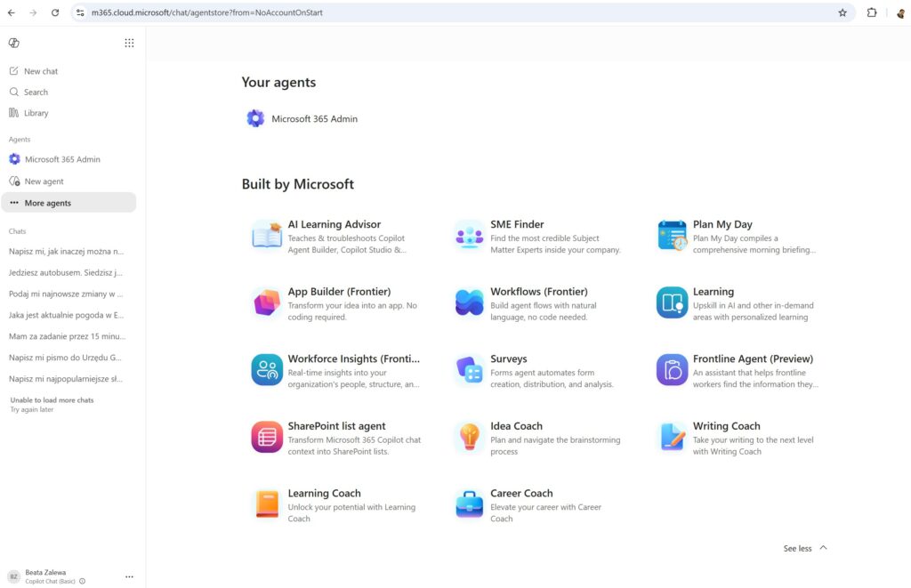Open chat 'Napisz mi, jak inaczej można n...'
The height and width of the screenshot is (588, 911).
[66, 252]
